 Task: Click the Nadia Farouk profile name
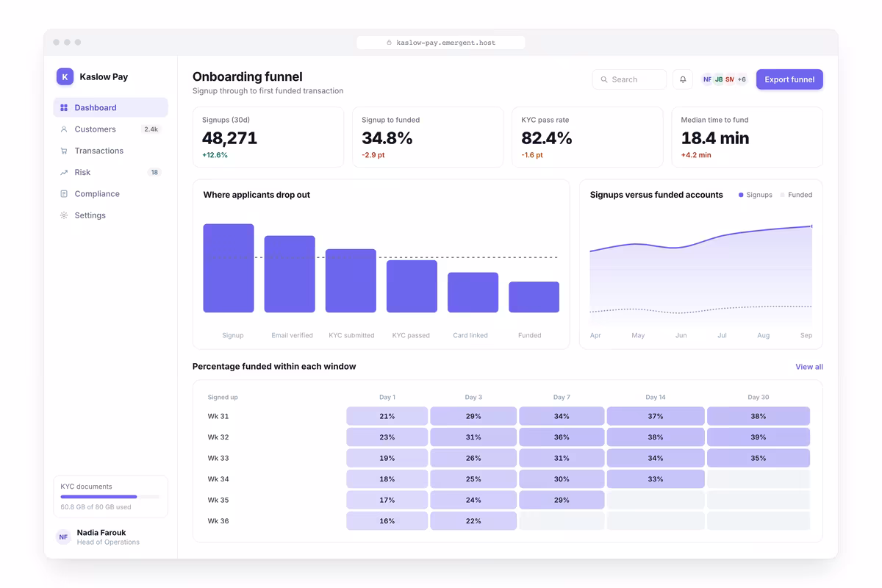101,532
